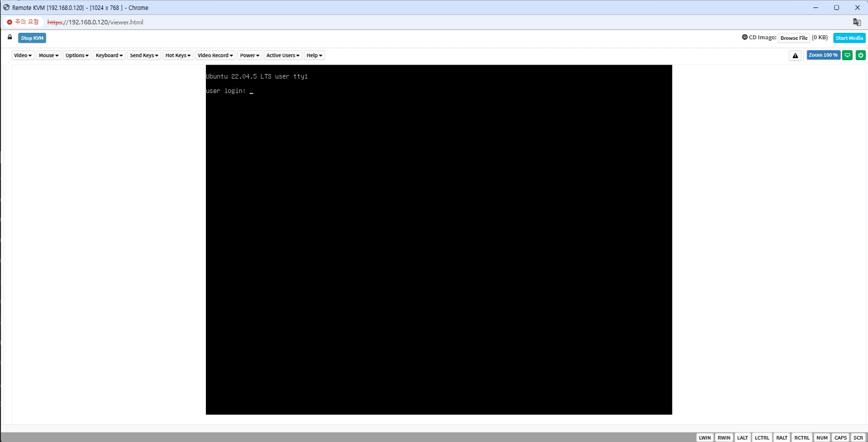Click the 'CD Image:' label
Screen dimensions: 868x442
(763, 37)
